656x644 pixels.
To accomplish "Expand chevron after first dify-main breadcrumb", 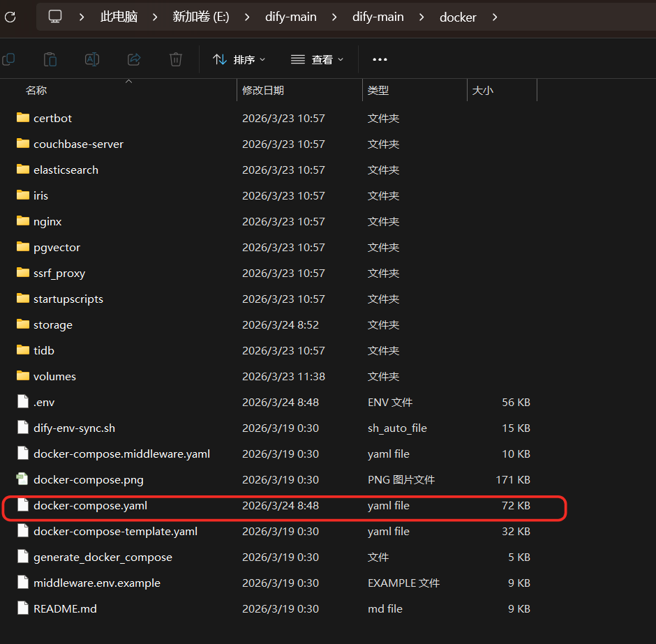I will coord(334,17).
